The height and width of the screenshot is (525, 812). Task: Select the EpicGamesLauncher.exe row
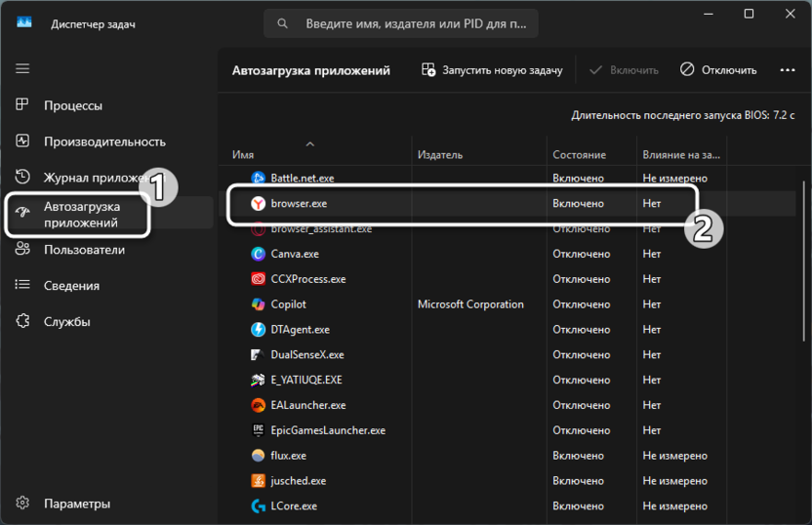click(x=328, y=430)
